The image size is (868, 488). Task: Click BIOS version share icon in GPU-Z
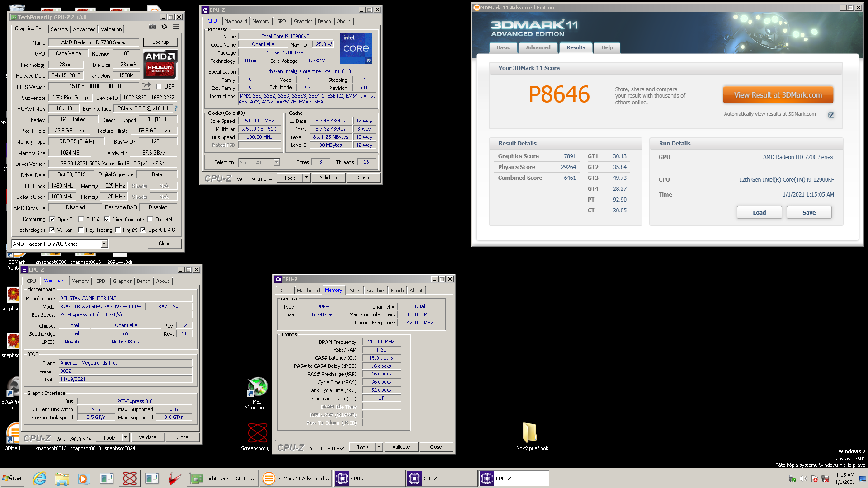click(146, 86)
